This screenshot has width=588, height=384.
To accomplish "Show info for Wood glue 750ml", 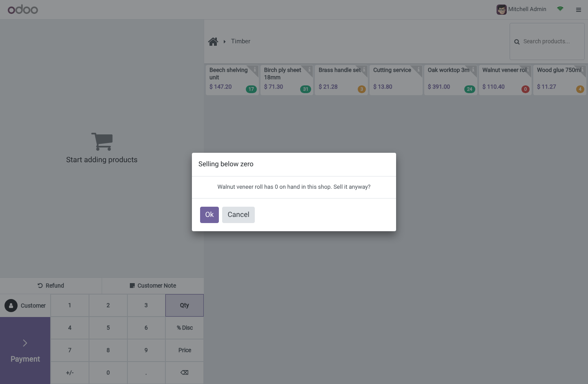I will (x=583, y=69).
